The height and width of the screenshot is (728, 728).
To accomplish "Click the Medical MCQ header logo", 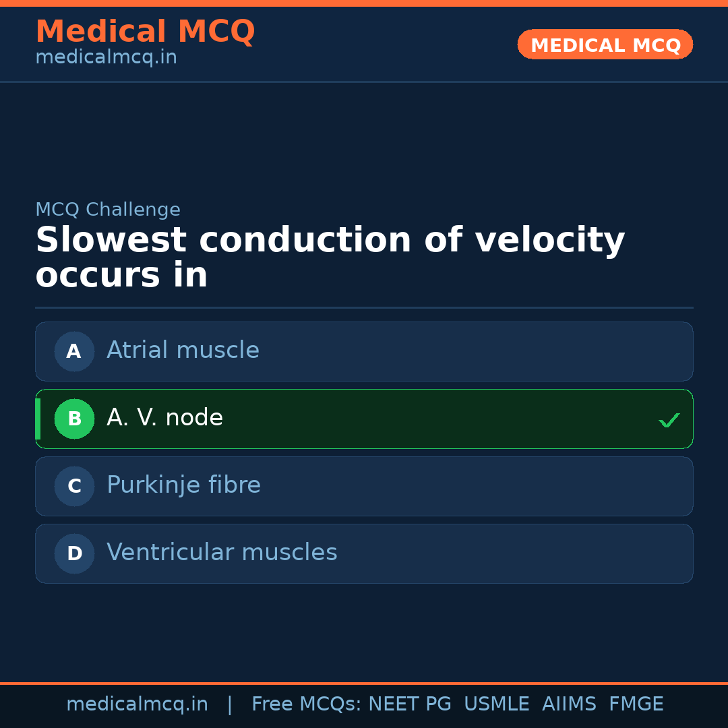I will 145,32.
